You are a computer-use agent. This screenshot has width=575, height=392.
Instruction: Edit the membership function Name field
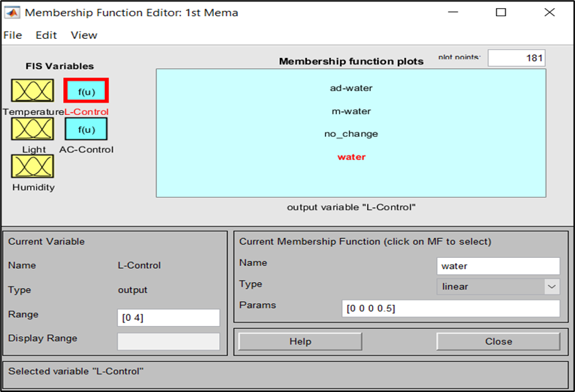point(498,266)
